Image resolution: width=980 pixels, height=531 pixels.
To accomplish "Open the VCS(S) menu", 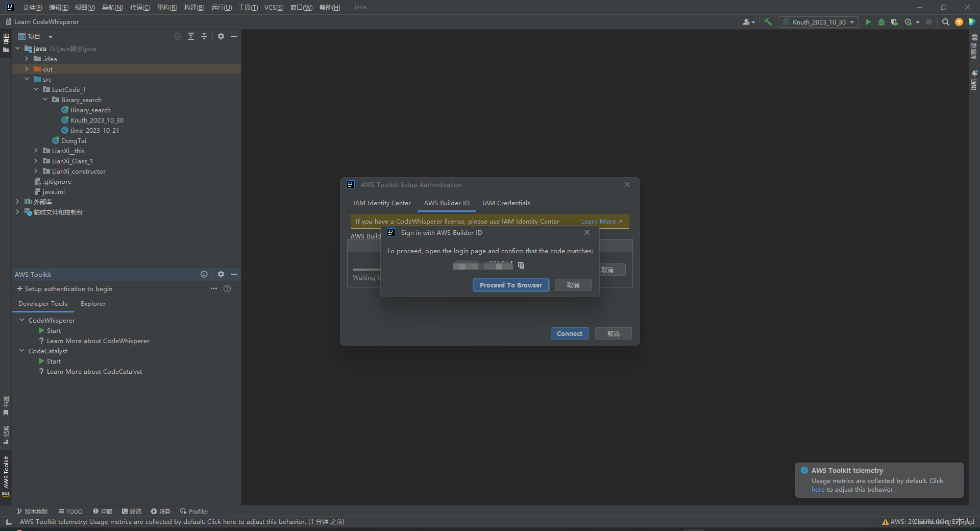I will (274, 7).
